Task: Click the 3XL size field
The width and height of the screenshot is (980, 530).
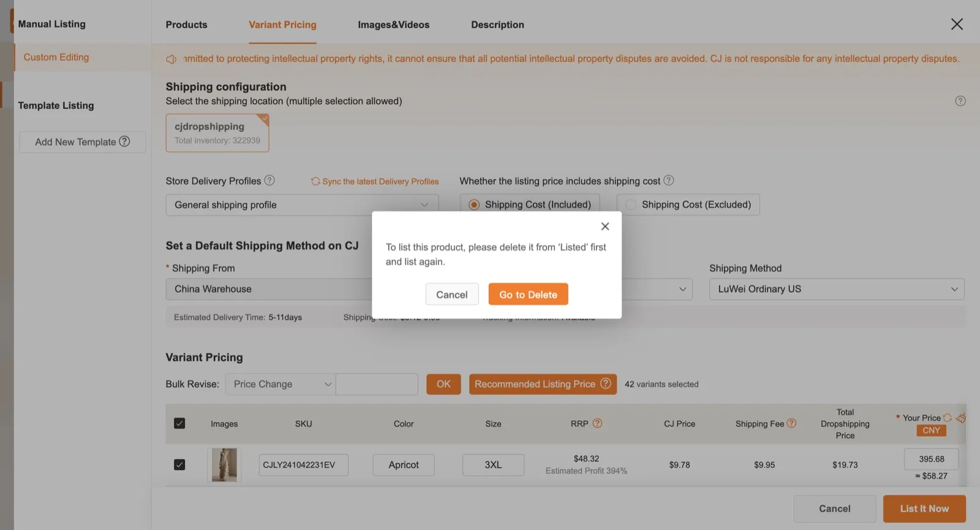Action: [493, 464]
